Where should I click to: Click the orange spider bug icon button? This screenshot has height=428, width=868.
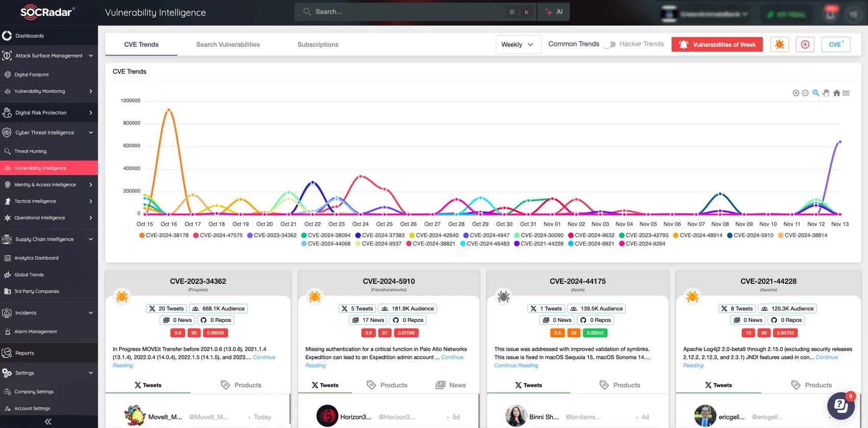(780, 44)
